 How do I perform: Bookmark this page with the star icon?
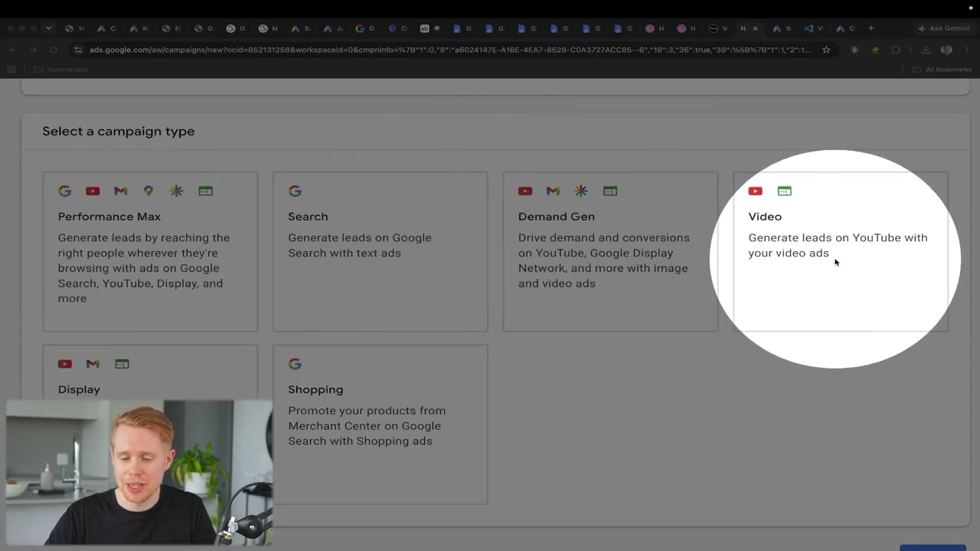click(x=826, y=50)
